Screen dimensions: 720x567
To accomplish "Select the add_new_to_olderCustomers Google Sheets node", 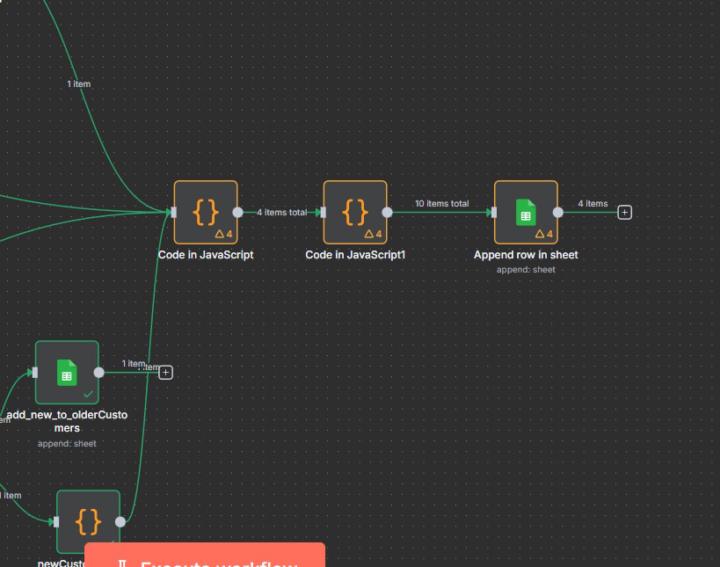I will tap(67, 372).
